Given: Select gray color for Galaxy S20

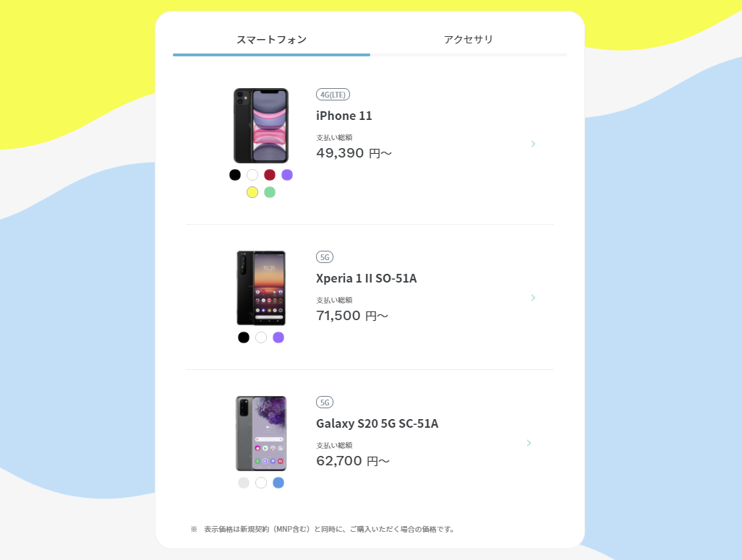Looking at the screenshot, I should (x=244, y=483).
